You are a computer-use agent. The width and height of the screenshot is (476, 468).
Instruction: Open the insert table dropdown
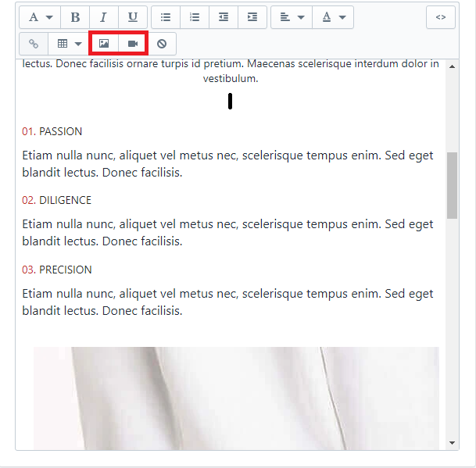tap(69, 44)
